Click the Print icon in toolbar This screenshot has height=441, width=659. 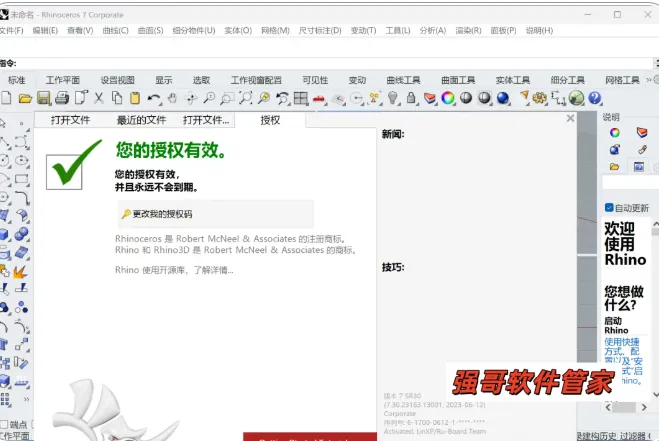(x=62, y=98)
